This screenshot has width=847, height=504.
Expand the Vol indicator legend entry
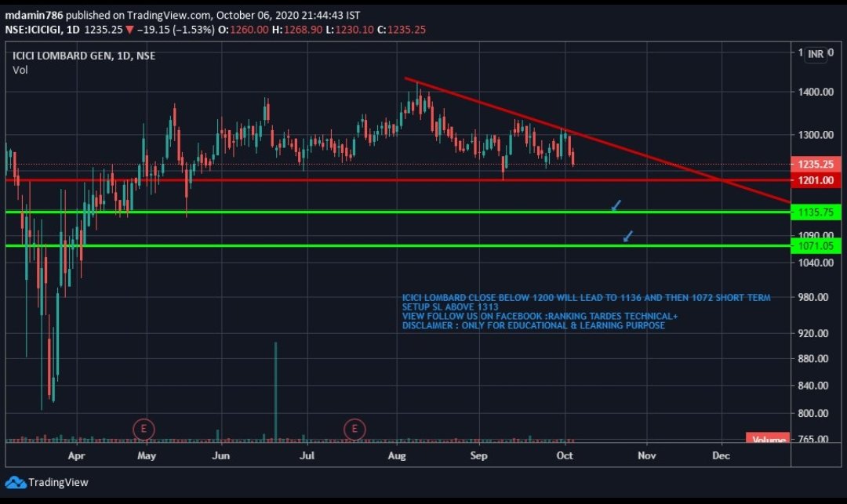click(x=20, y=70)
